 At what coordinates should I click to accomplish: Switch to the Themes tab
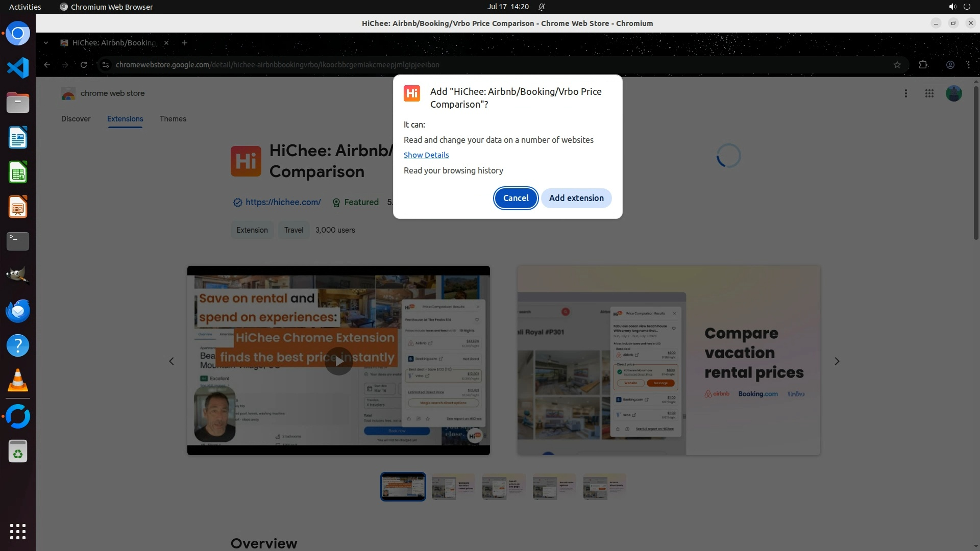tap(173, 119)
